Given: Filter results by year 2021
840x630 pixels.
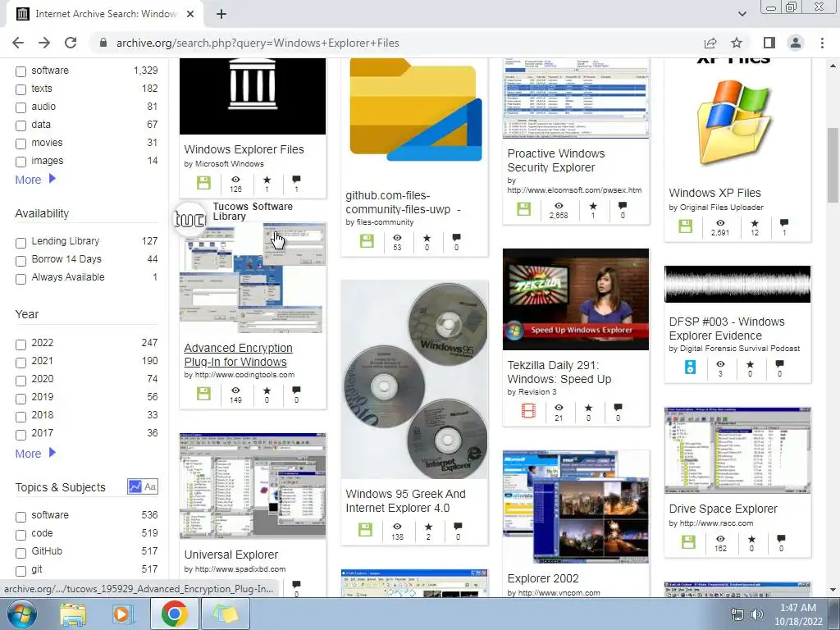Looking at the screenshot, I should pos(21,363).
